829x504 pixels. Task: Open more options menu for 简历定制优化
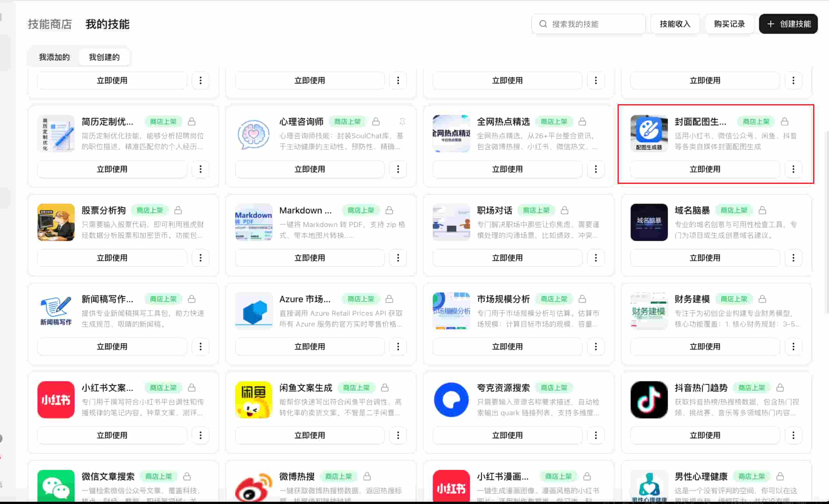(200, 169)
